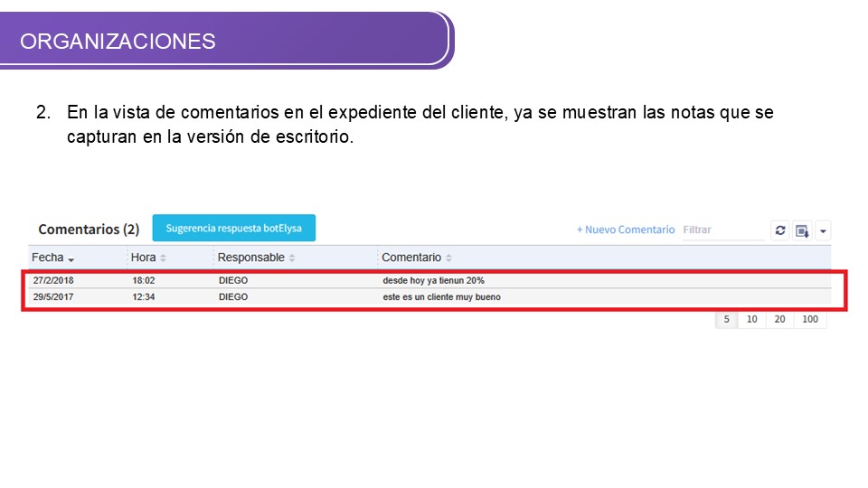Select page size 20
868x488 pixels.
779,319
